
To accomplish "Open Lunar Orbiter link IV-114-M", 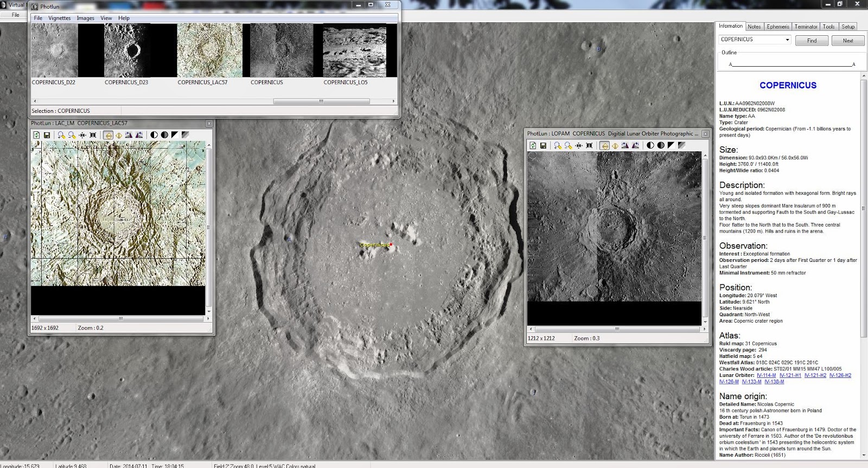I will 766,375.
